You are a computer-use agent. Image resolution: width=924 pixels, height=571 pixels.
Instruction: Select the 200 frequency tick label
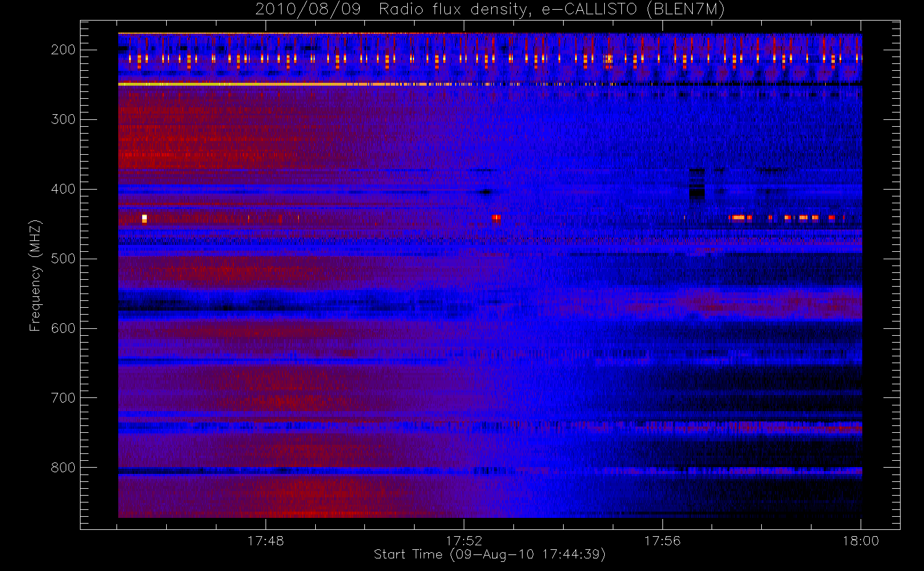pyautogui.click(x=63, y=50)
